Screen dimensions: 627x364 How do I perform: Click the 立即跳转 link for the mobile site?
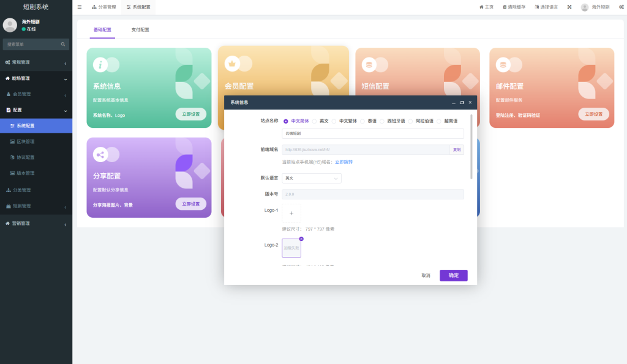(345, 162)
